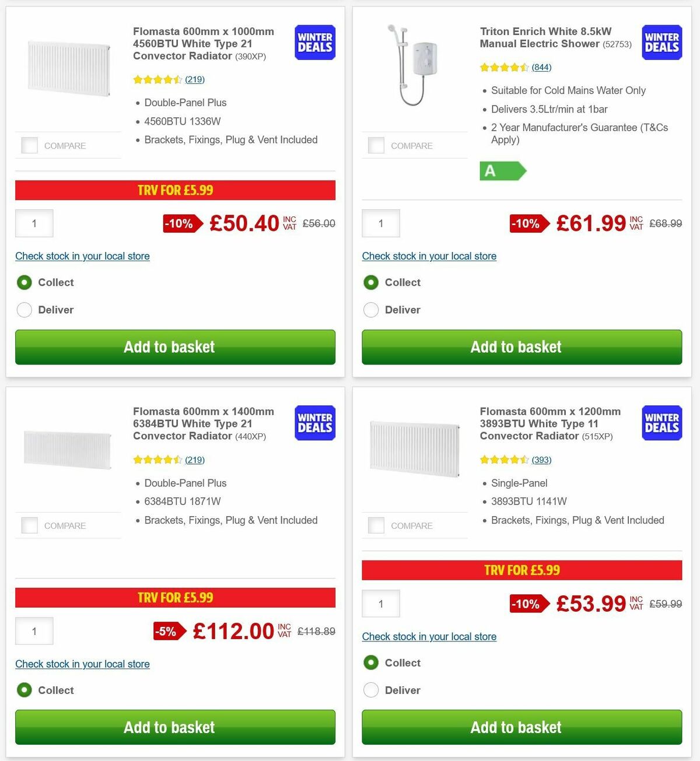Image resolution: width=700 pixels, height=761 pixels.
Task: Add the Triton Enrich shower to basket
Action: (x=521, y=347)
